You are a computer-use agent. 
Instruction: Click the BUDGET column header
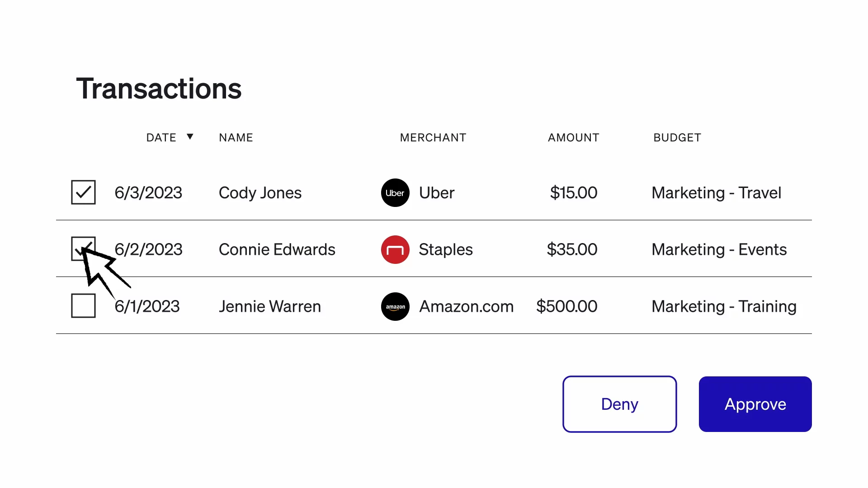coord(677,138)
